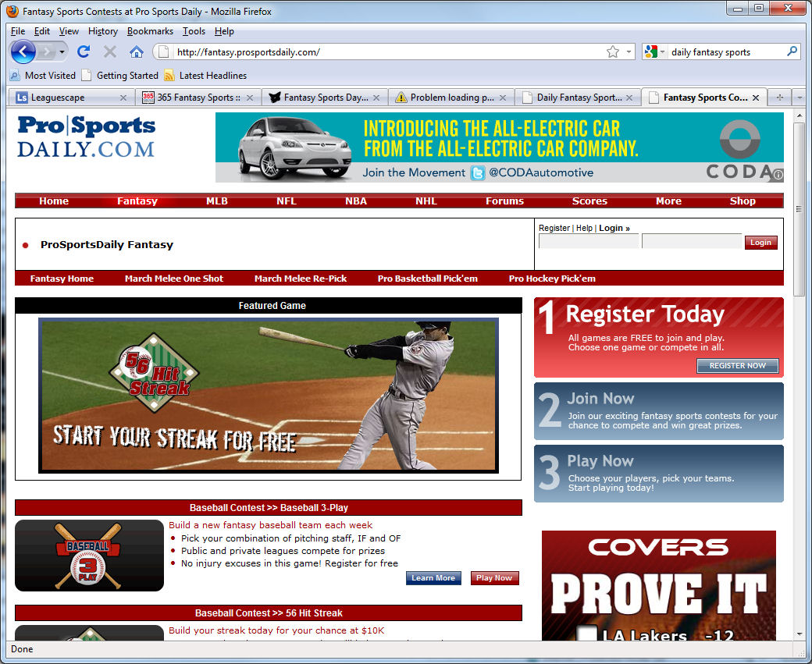Open the search engine selector dropdown
812x664 pixels.
pyautogui.click(x=654, y=51)
